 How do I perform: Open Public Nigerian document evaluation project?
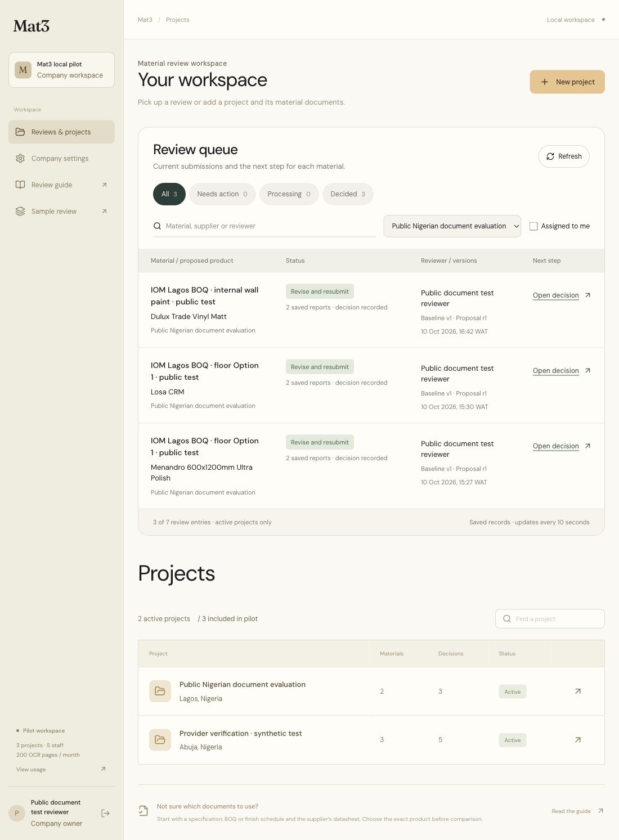pyautogui.click(x=243, y=684)
